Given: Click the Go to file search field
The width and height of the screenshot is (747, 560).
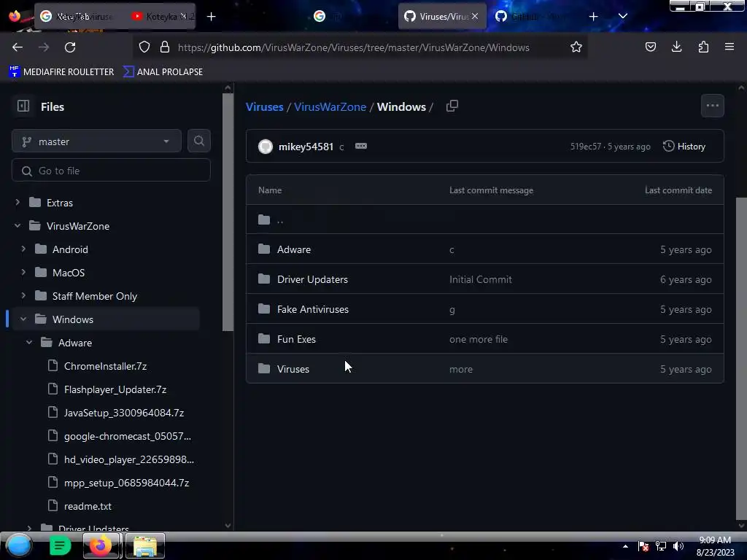Looking at the screenshot, I should [x=111, y=171].
